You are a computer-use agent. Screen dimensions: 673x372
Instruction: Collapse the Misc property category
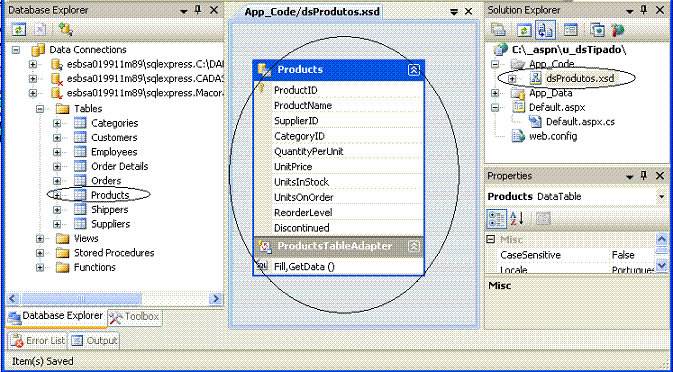click(491, 239)
